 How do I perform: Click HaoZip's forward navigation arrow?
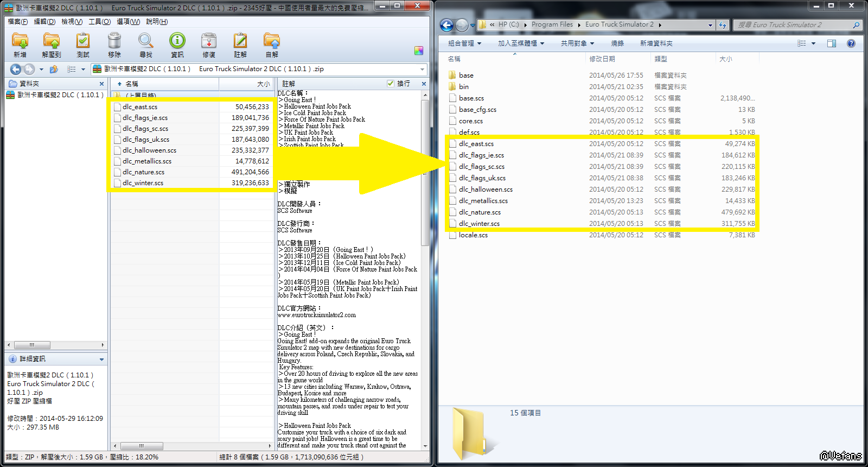[x=29, y=69]
